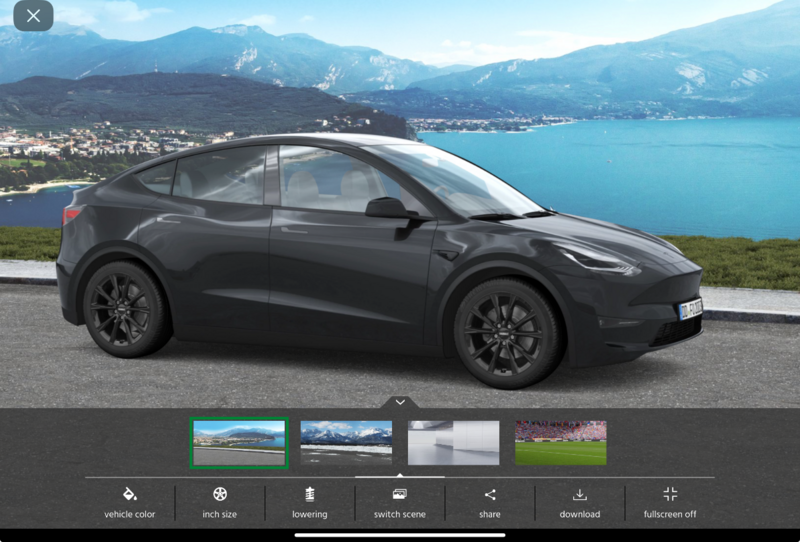The width and height of the screenshot is (800, 542).
Task: Open the vehicle color paint bucket icon
Action: click(129, 494)
